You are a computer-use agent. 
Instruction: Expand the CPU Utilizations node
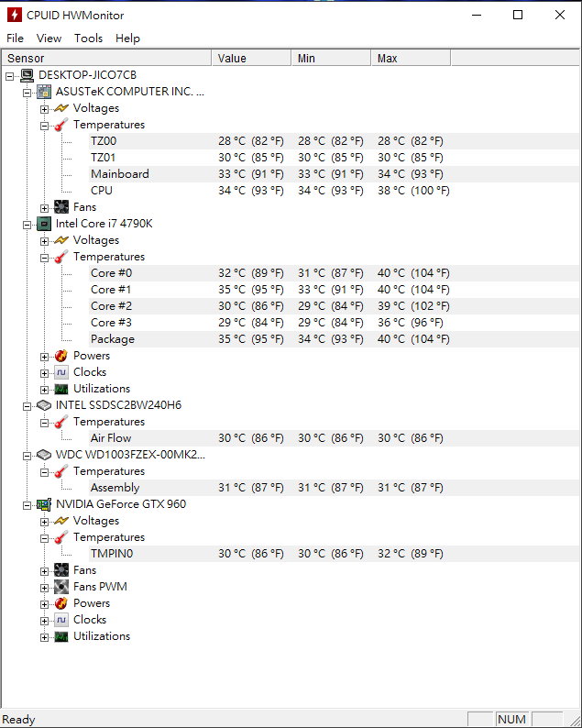click(x=44, y=390)
